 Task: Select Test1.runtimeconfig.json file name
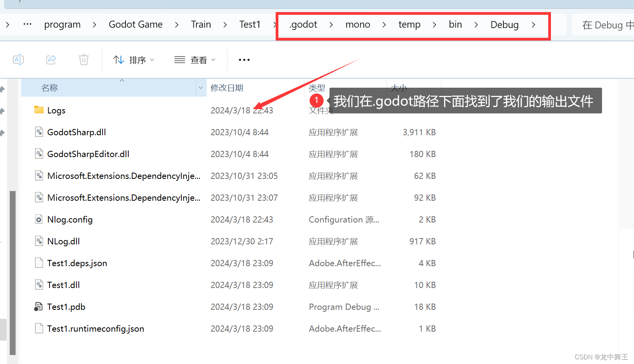pos(96,329)
